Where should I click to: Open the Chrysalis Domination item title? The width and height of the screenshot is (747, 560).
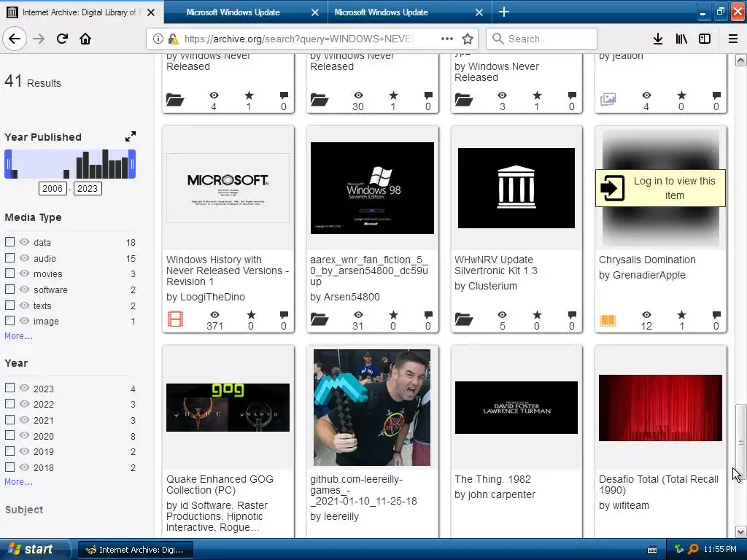tap(647, 260)
